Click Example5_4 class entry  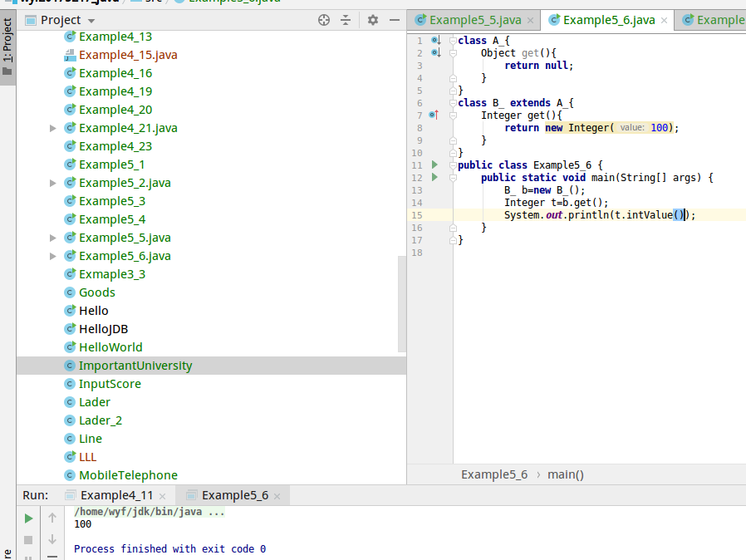click(x=112, y=219)
